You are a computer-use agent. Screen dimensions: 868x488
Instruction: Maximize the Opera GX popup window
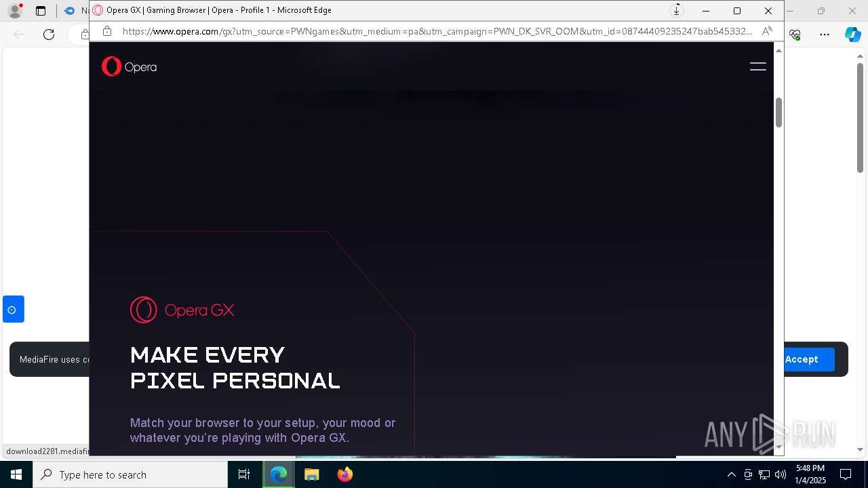737,11
